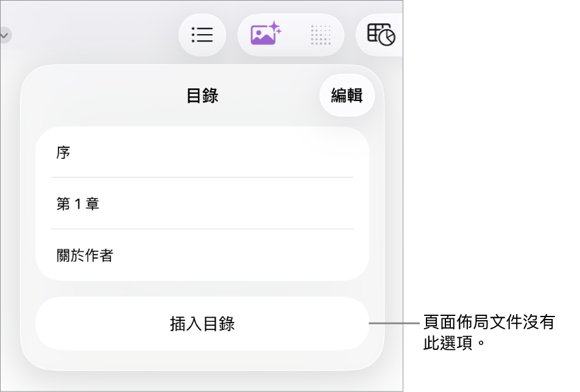Image resolution: width=580 pixels, height=392 pixels.
Task: Click the dotted grid icon in toolbar
Action: point(320,35)
